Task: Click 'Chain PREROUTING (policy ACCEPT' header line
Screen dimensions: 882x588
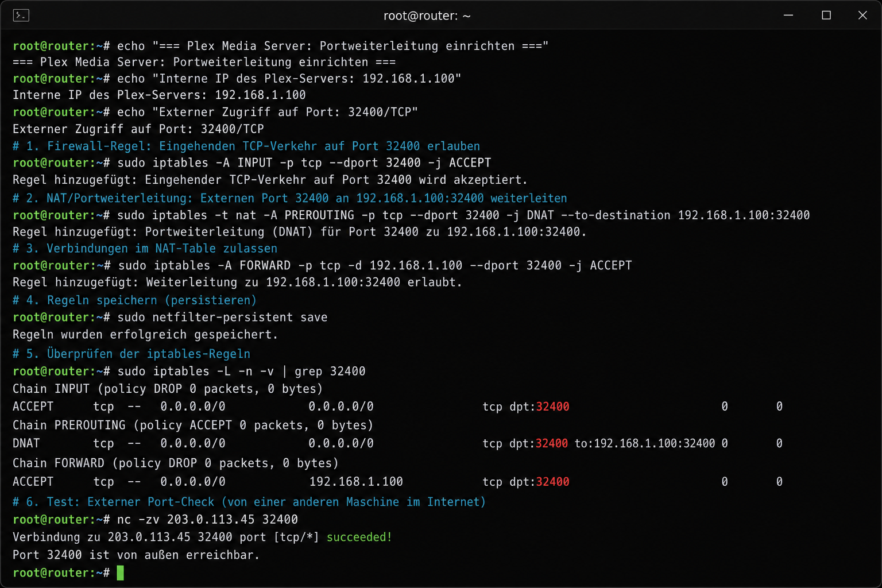Action: click(x=193, y=425)
